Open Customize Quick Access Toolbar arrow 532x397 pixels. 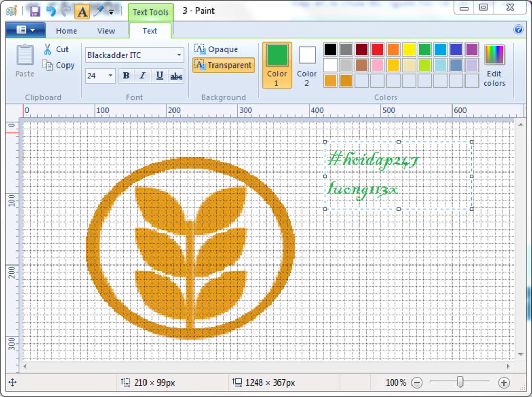click(x=111, y=12)
